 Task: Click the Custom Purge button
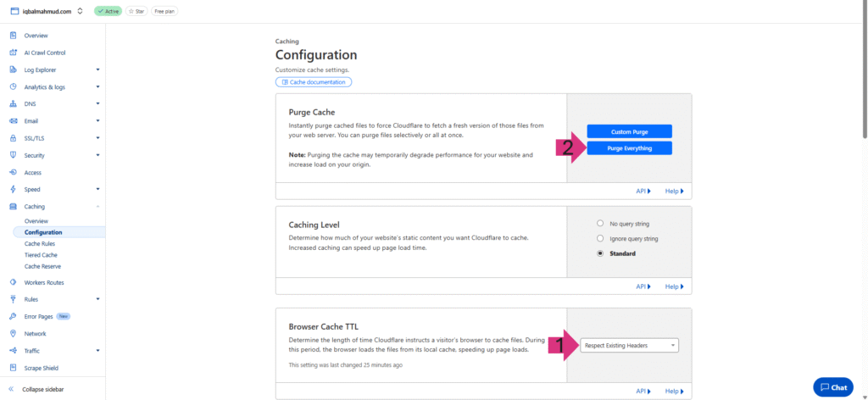coord(630,131)
